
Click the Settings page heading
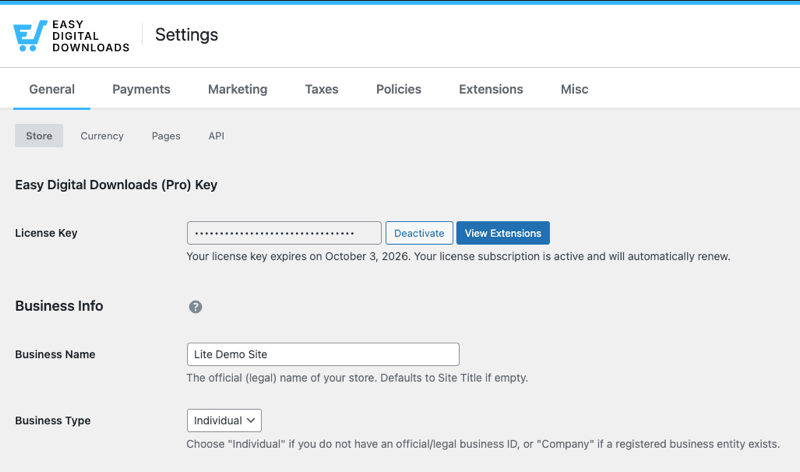pos(187,35)
